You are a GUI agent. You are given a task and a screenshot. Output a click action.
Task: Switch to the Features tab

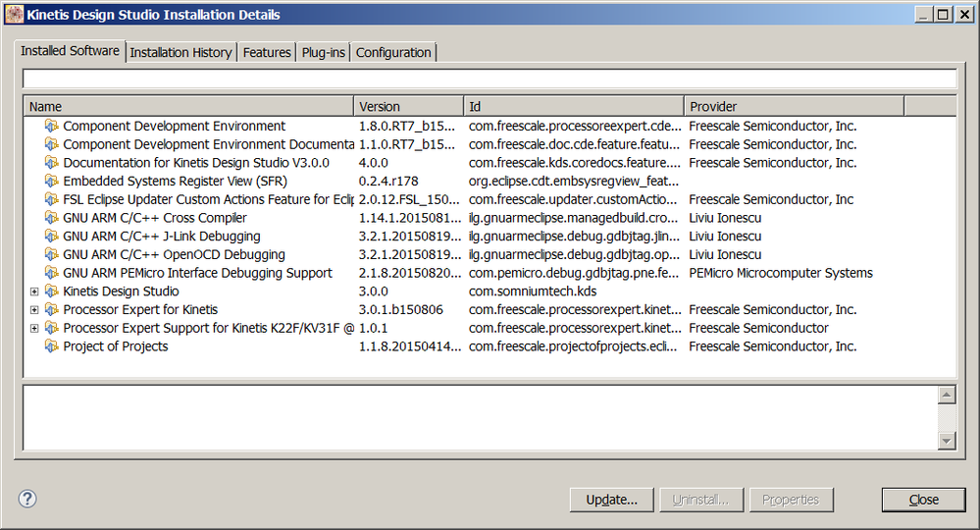(x=267, y=52)
